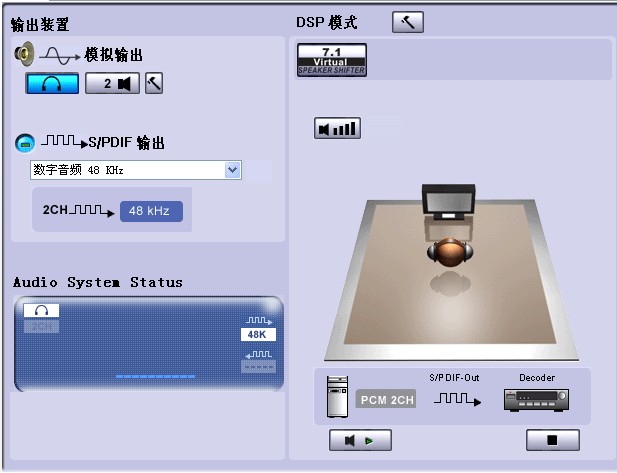Click the S/PDIF output round icon
Viewport: 617px width, 473px height.
(24, 143)
